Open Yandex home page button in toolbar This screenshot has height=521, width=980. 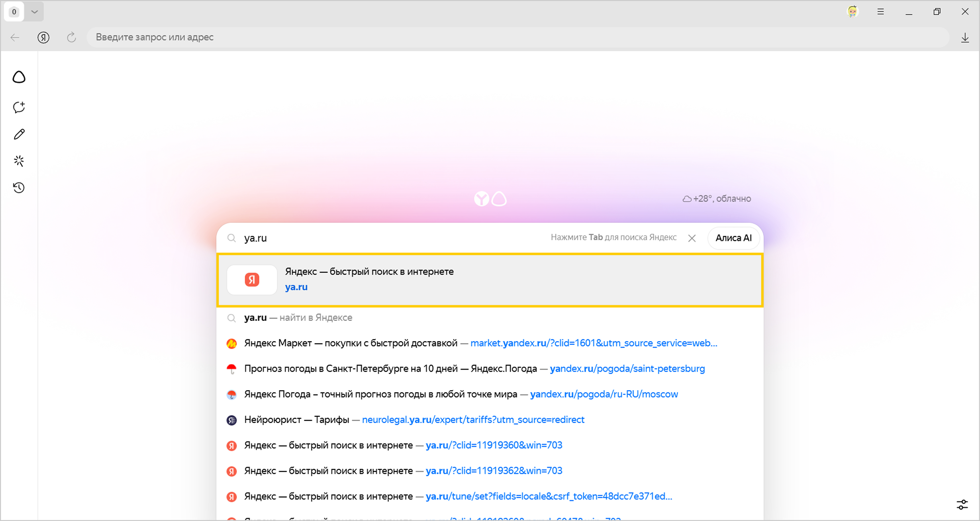click(43, 37)
